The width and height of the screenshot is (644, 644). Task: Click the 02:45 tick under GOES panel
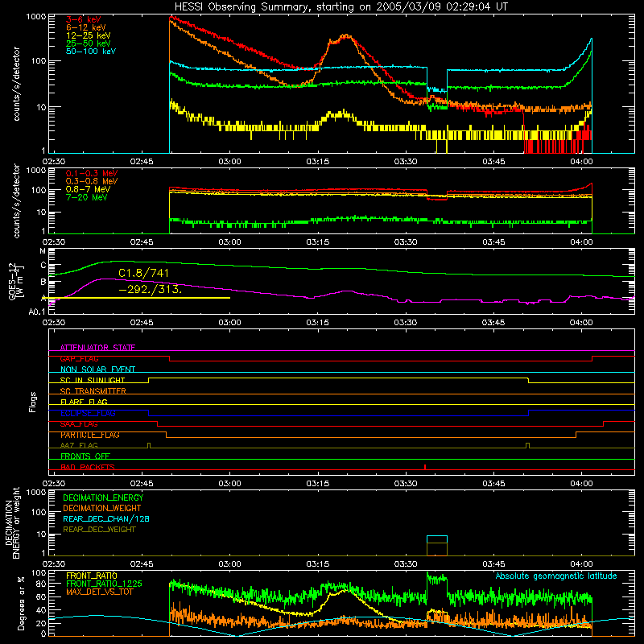[x=142, y=323]
